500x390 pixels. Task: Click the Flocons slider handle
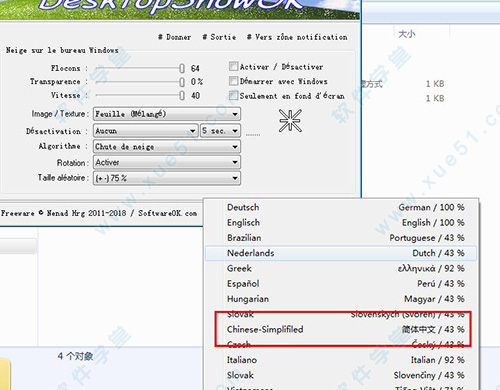point(182,68)
